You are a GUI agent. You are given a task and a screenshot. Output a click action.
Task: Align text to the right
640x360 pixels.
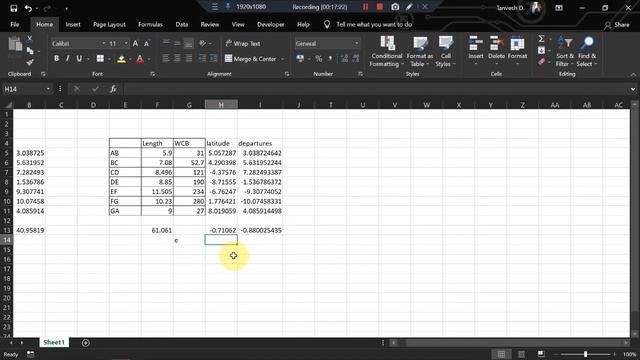pos(189,59)
